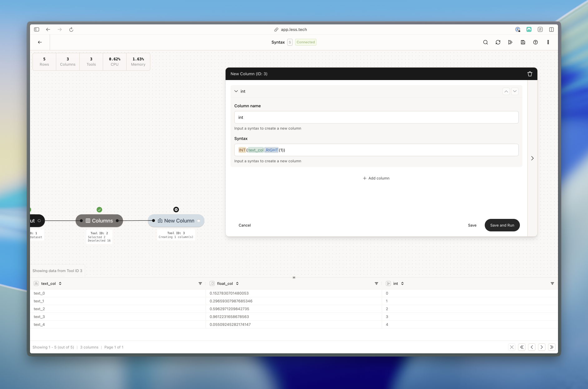
Task: Save the workflow with the disk icon
Action: (523, 42)
